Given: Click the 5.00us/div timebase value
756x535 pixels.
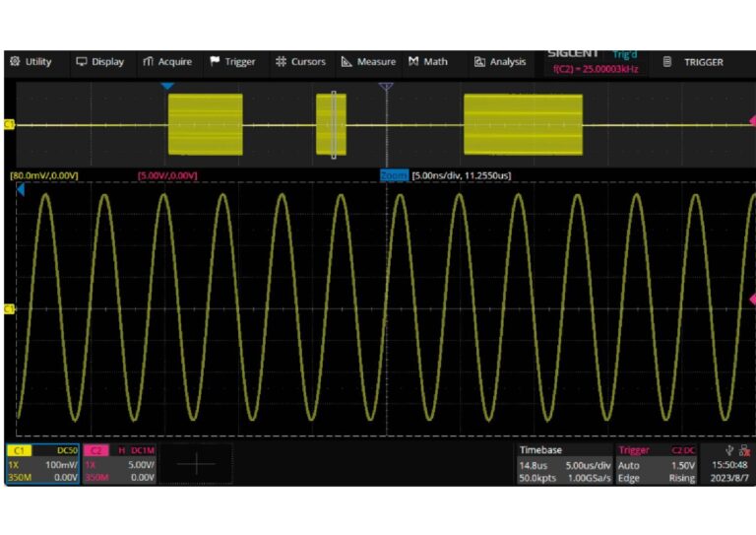Looking at the screenshot, I should pos(588,465).
